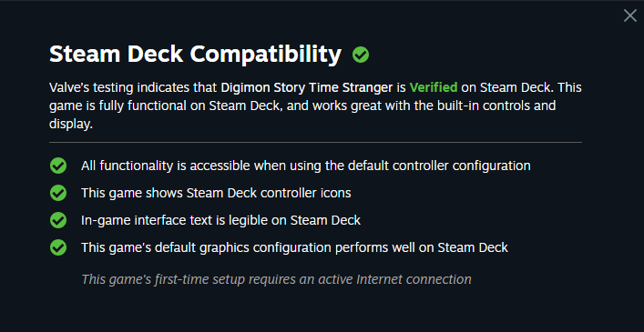The width and height of the screenshot is (644, 332).
Task: Click the checkmark for legible interface text
Action: click(58, 220)
